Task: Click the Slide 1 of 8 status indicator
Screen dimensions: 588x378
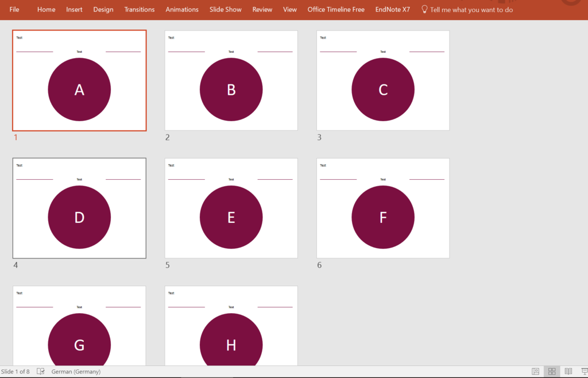Action: coord(16,372)
